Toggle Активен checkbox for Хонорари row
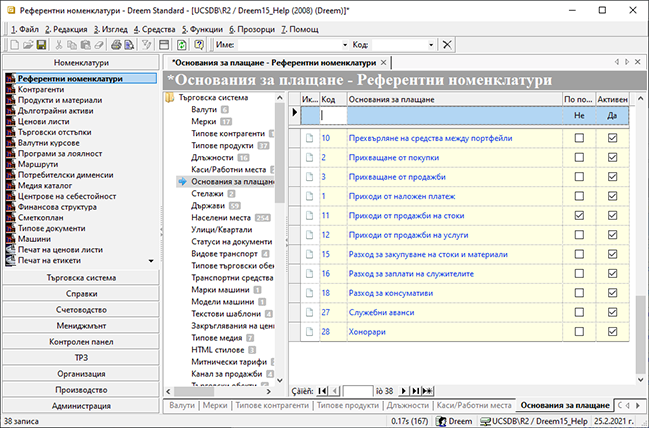 click(612, 332)
